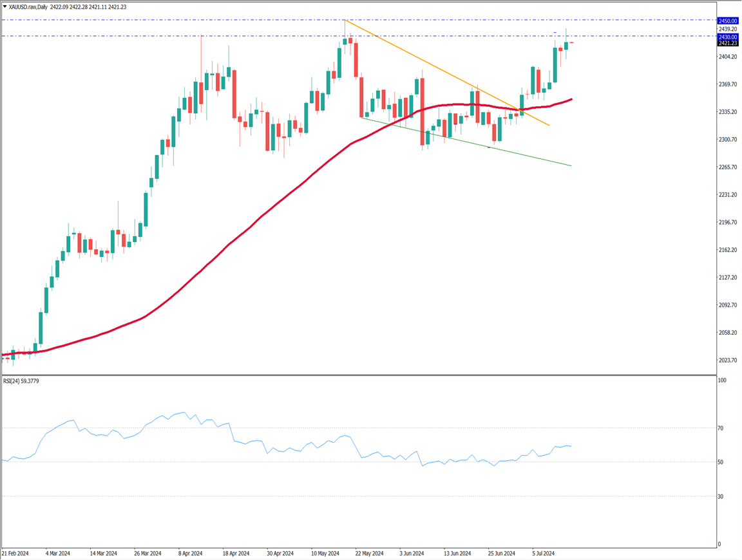Screen dimensions: 742x560
Task: Click the 2300.70 price axis label
Action: [x=728, y=140]
